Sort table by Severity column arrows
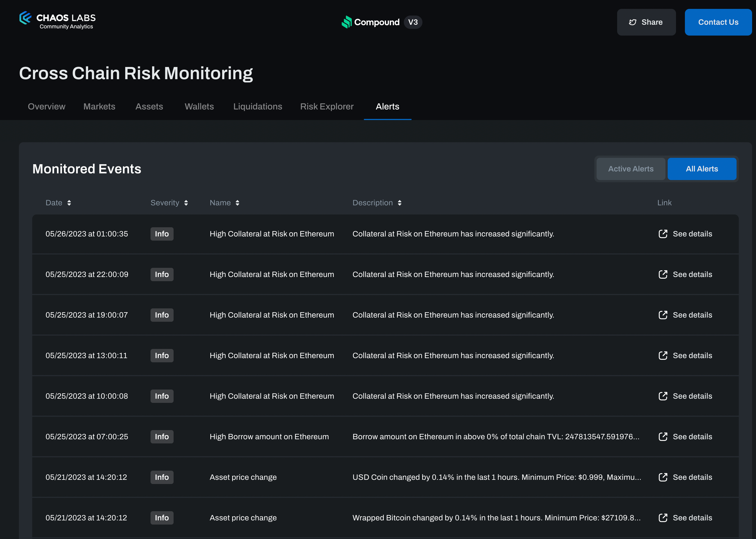Screen dimensions: 756x539 tap(186, 203)
